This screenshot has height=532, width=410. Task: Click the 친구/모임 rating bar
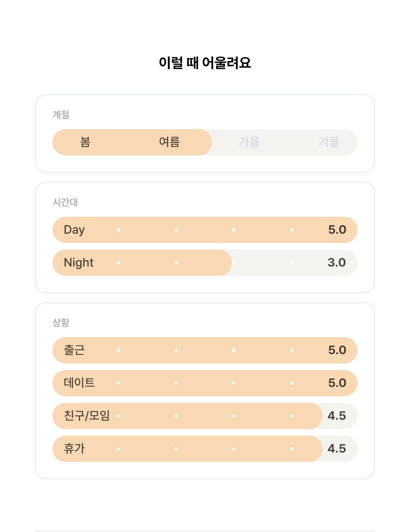[x=205, y=416]
